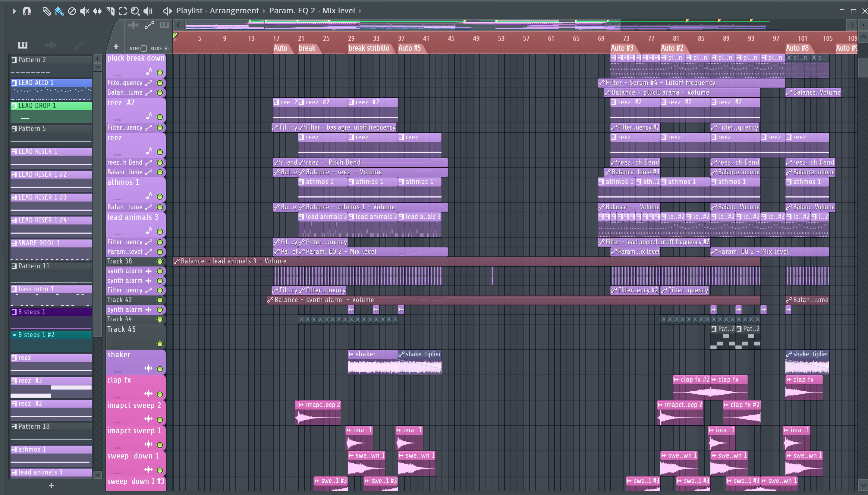Mute the lead animals 3 track
The image size is (868, 495).
click(160, 232)
